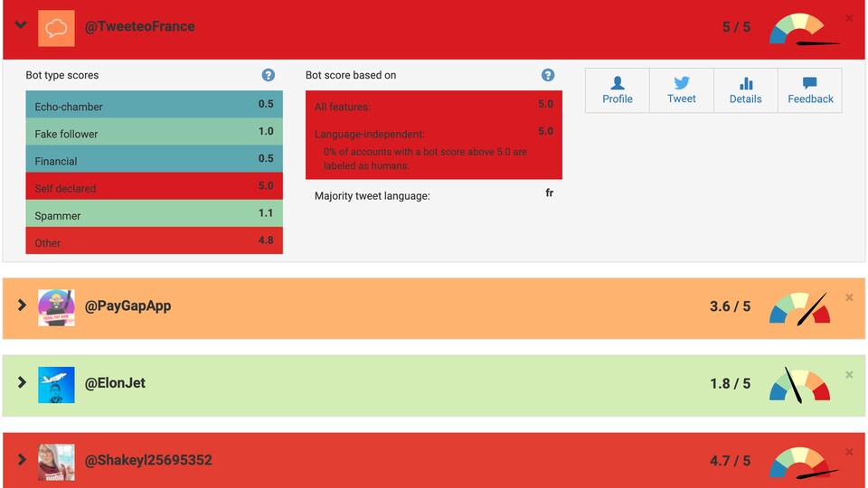The height and width of the screenshot is (488, 868).
Task: Click the Language-independent score row
Action: [433, 134]
